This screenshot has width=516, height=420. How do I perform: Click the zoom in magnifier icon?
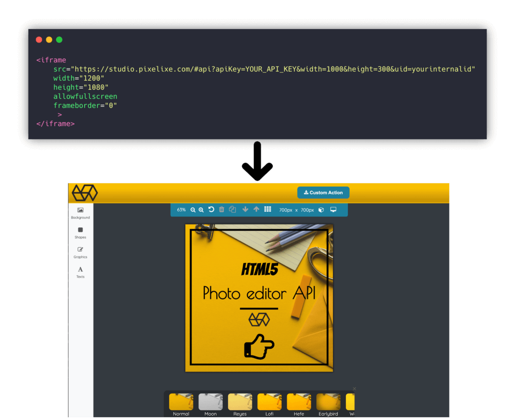201,209
